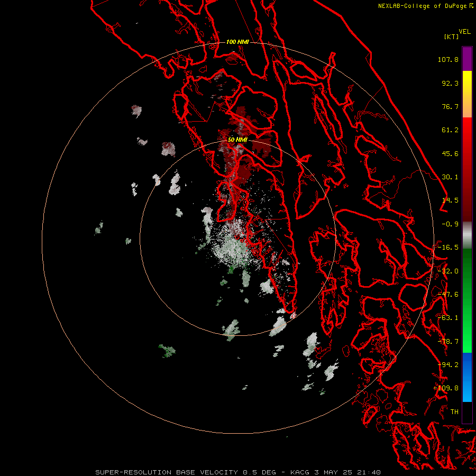The height and width of the screenshot is (476, 476).
Task: Click the TH legend label
Action: (454, 412)
